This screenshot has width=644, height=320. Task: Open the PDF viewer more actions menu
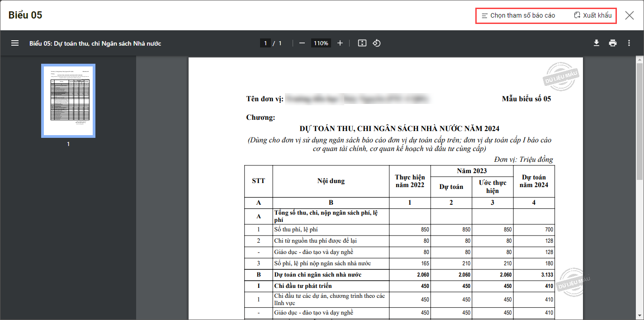[x=629, y=43]
